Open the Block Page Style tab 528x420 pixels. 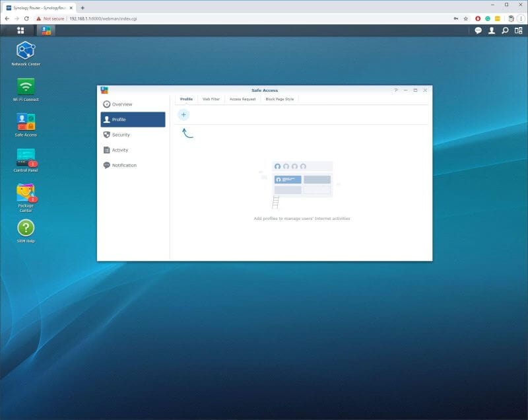click(x=280, y=98)
